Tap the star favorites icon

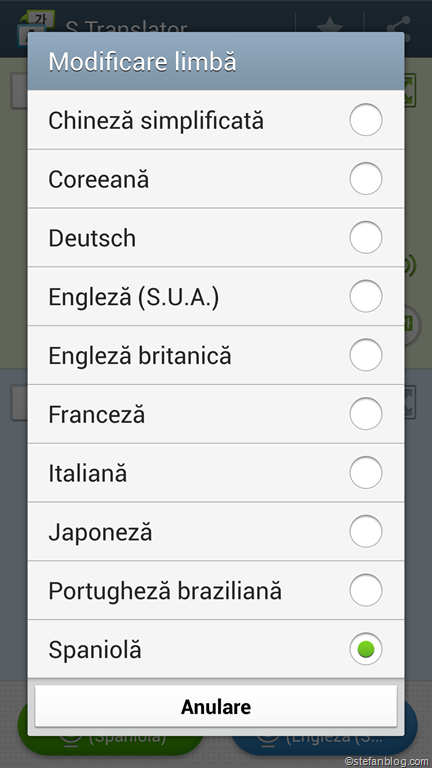tap(330, 24)
